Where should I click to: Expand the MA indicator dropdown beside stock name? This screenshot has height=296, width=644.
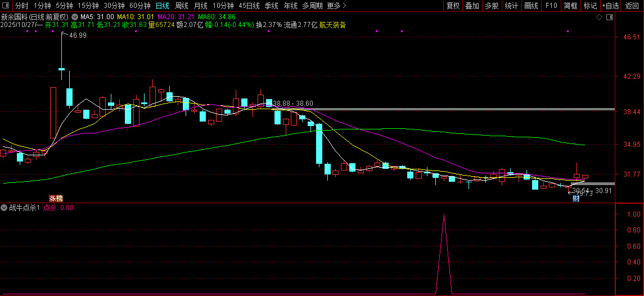click(x=74, y=17)
